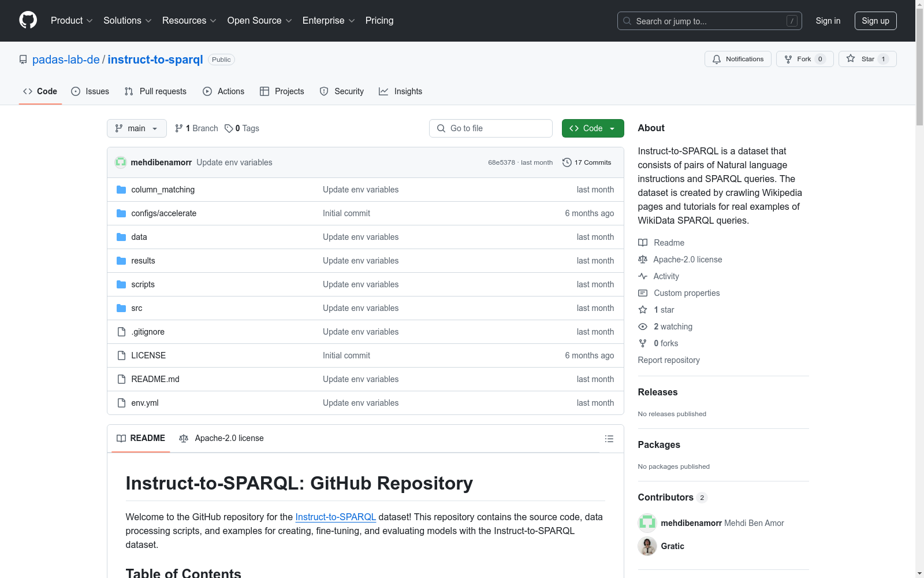Click the folder icon for column_matching
The width and height of the screenshot is (924, 578).
tap(121, 190)
